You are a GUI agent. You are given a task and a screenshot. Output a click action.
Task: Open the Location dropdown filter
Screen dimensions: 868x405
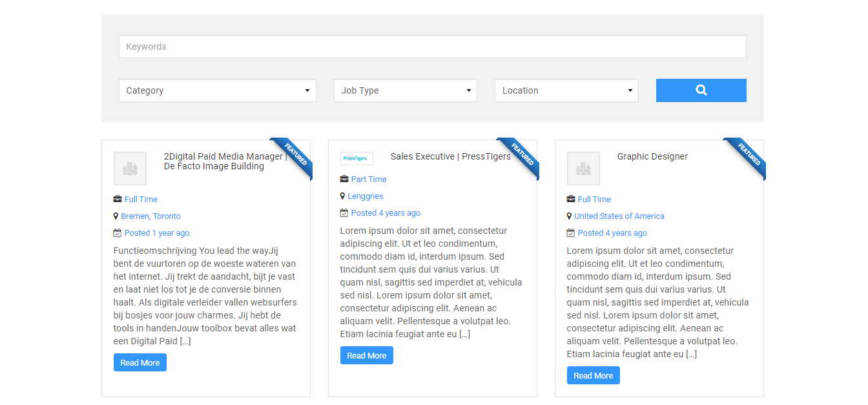coord(566,90)
